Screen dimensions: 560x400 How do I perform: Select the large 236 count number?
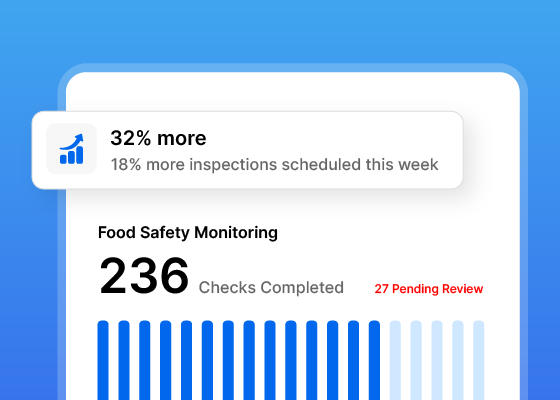[x=144, y=276]
